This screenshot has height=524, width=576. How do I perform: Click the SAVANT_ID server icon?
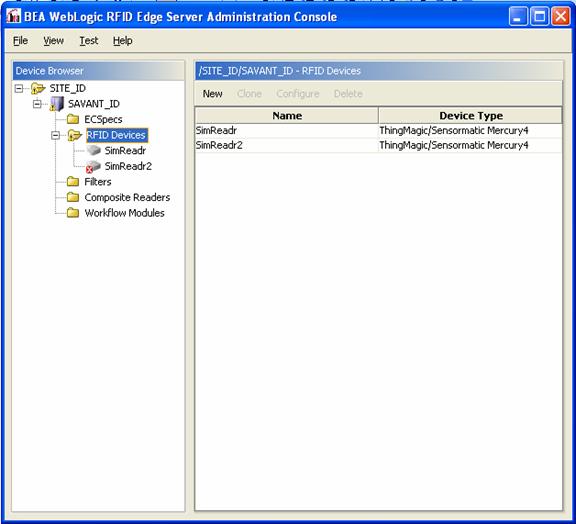57,104
